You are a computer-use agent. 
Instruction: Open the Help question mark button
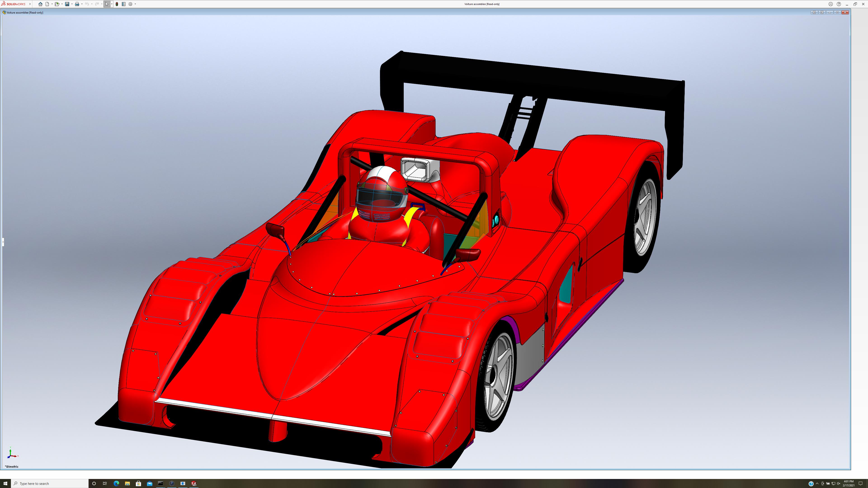coord(839,4)
